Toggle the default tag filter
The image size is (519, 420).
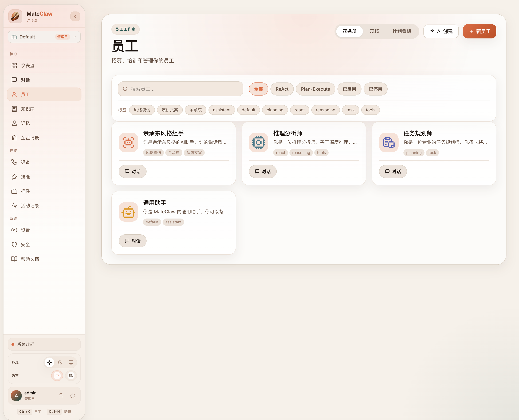[x=249, y=110]
